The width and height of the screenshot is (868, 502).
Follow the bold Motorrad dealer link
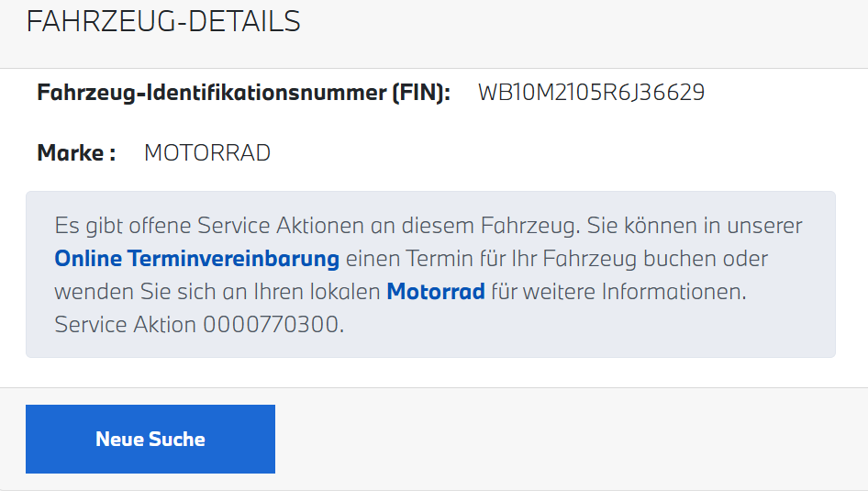point(435,292)
